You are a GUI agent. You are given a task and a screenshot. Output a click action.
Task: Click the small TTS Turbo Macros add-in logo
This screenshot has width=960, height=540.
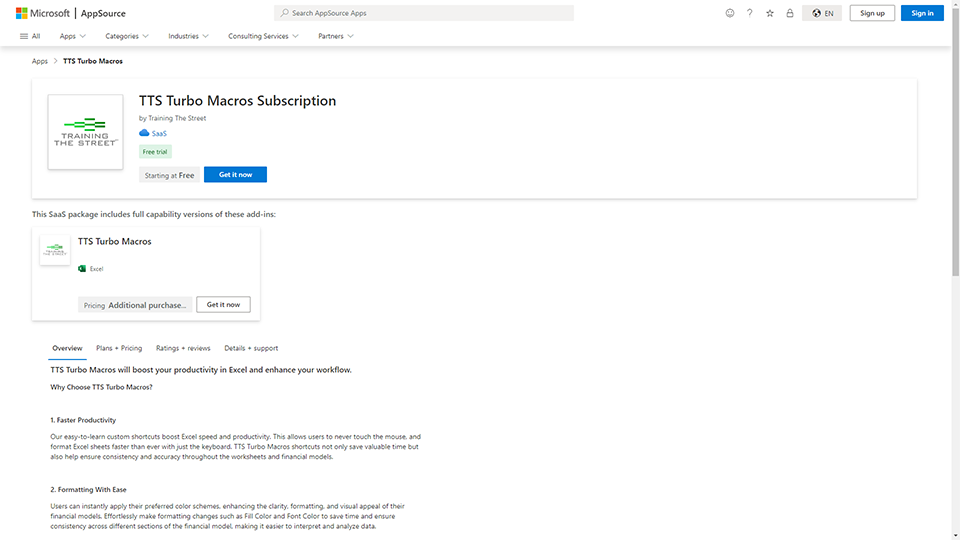click(55, 250)
